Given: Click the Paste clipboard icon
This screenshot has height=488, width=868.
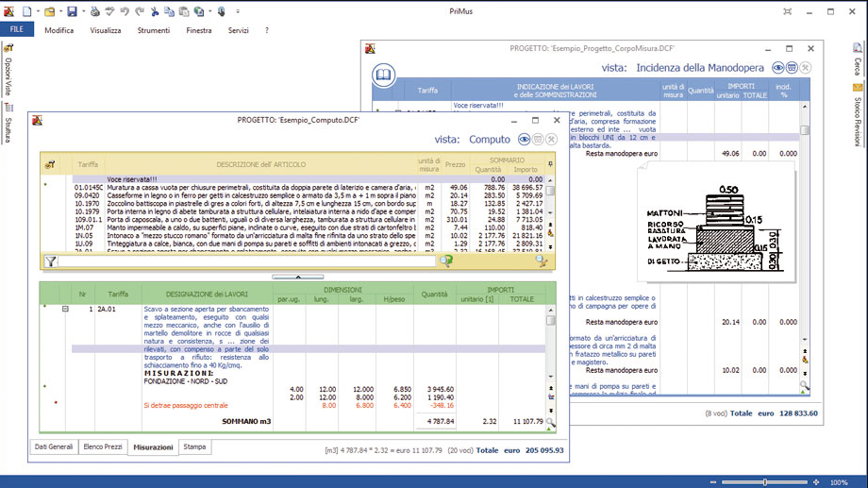Looking at the screenshot, I should (x=184, y=11).
